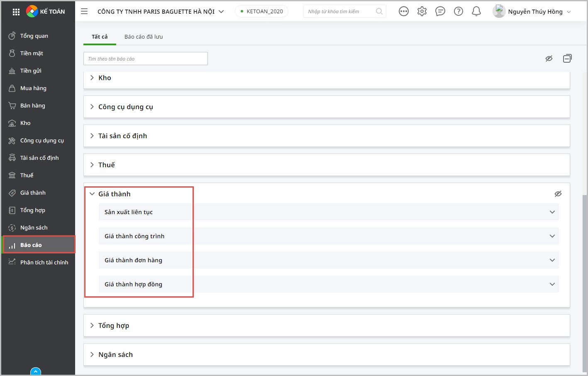
Task: Go to Bán hàng in sidebar
Action: pyautogui.click(x=32, y=105)
